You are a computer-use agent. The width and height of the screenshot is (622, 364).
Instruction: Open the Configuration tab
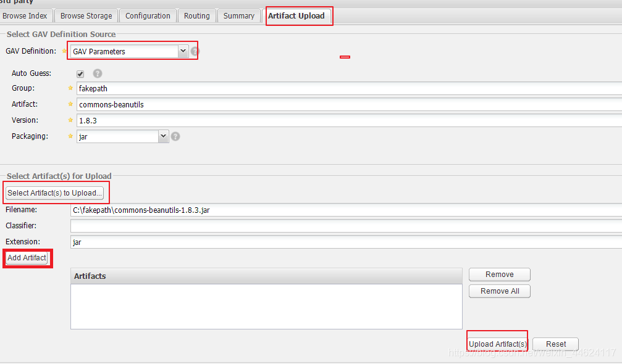pos(148,16)
